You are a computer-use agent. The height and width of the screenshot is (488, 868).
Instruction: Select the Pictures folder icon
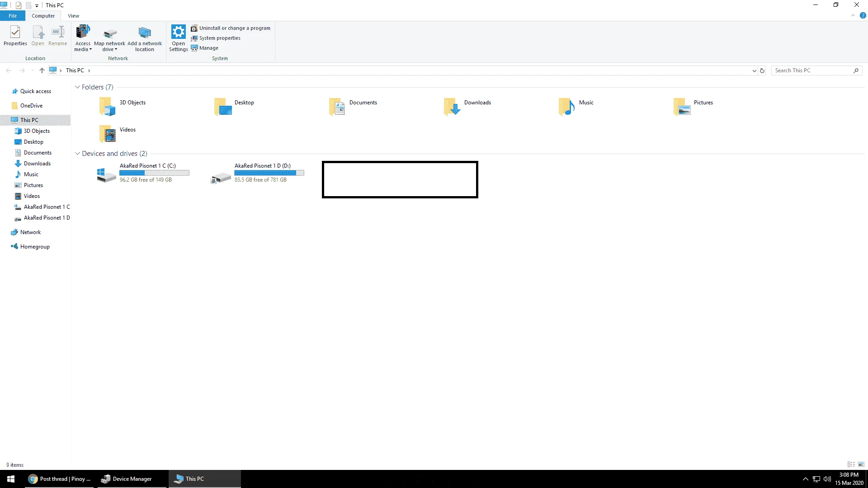coord(682,107)
